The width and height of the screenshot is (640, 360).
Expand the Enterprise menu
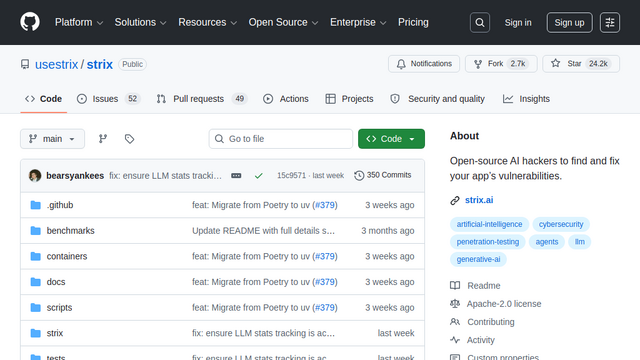pos(358,22)
